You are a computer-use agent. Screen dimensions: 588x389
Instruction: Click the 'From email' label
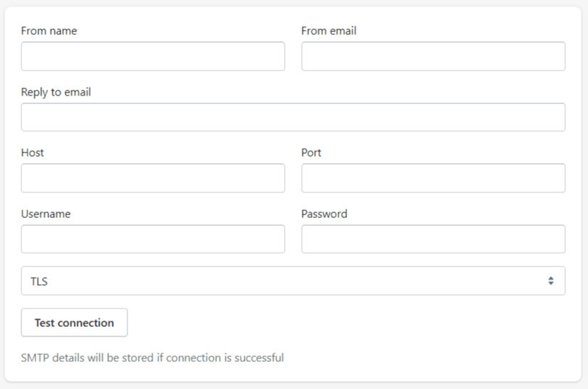click(x=329, y=31)
